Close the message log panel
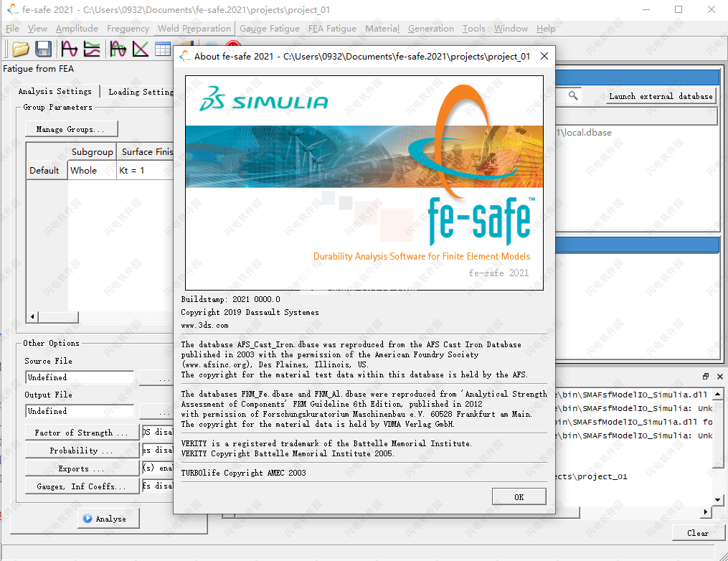728x561 pixels. click(719, 376)
